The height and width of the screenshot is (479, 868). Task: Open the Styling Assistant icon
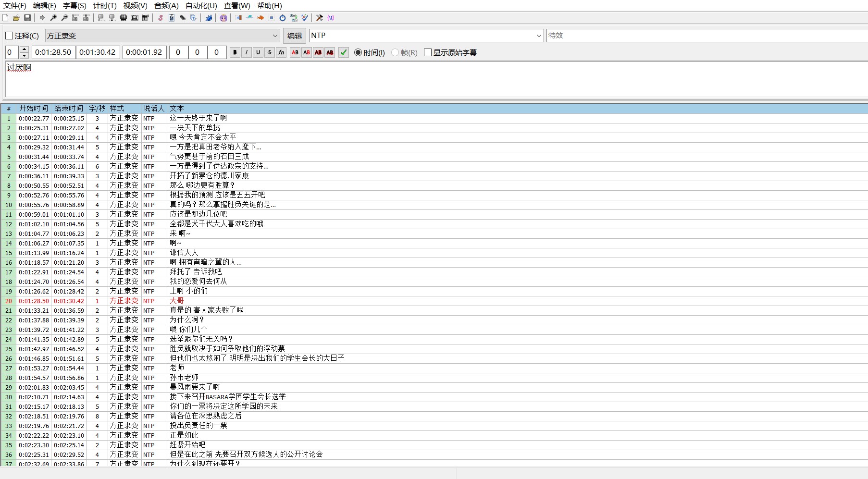(249, 18)
